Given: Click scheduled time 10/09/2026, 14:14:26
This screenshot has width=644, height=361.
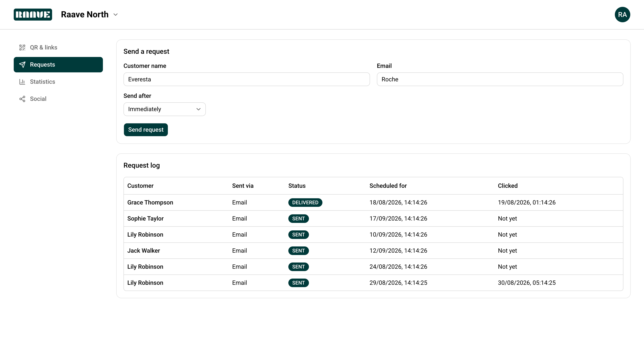Looking at the screenshot, I should coord(398,235).
